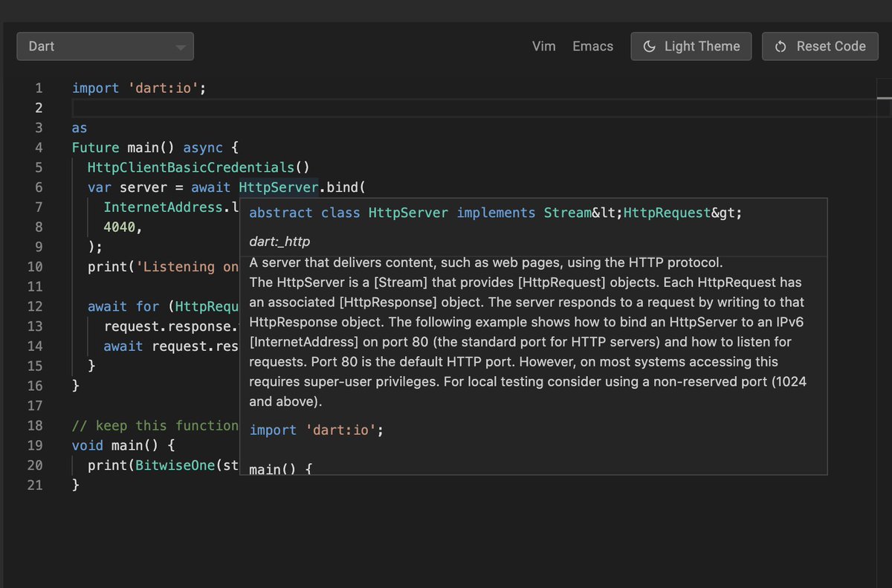Open the Dart language dropdown

[x=105, y=46]
